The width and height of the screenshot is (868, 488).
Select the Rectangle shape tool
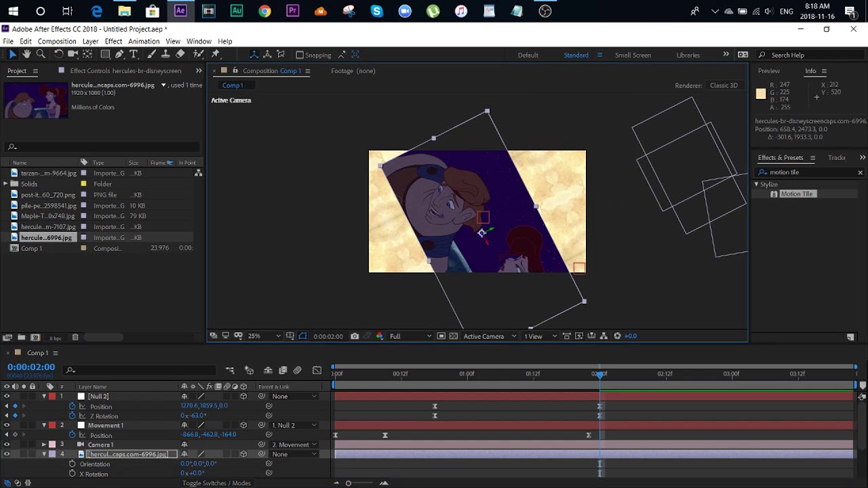coord(105,54)
